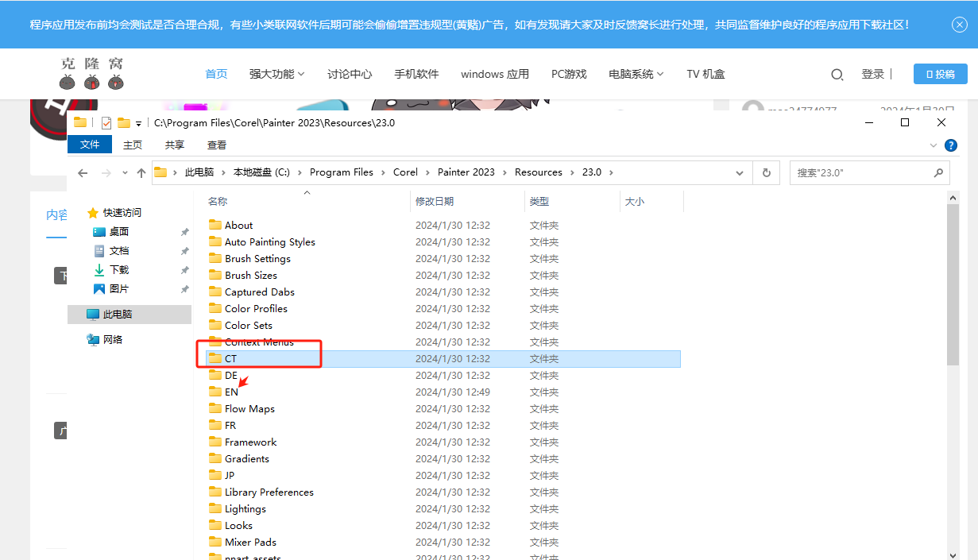Click Corel in the address breadcrumb
The image size is (978, 560).
pyautogui.click(x=405, y=172)
